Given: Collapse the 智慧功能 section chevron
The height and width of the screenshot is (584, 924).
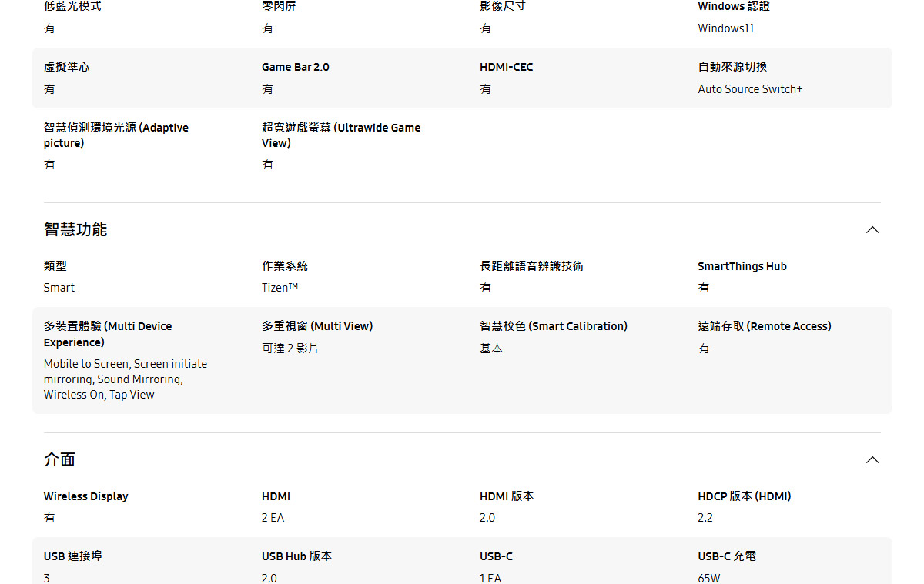Looking at the screenshot, I should tap(872, 230).
